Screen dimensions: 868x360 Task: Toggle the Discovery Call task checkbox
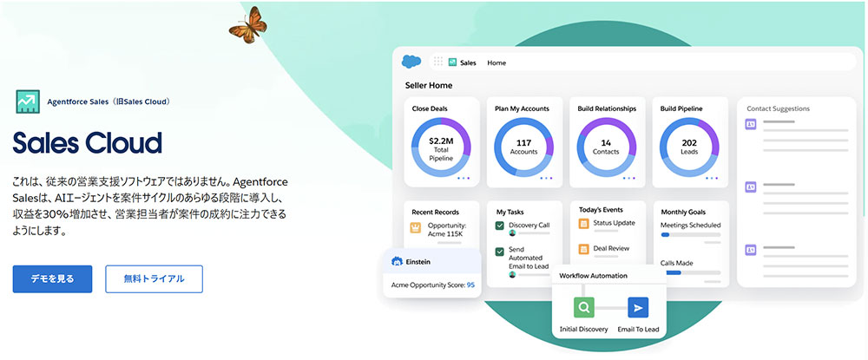coord(500,226)
